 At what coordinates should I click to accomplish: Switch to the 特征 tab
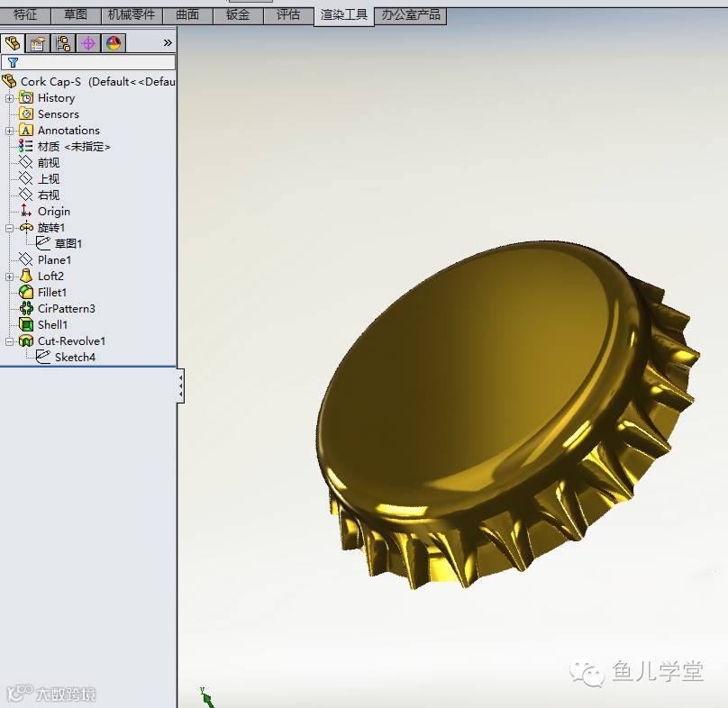click(x=25, y=15)
